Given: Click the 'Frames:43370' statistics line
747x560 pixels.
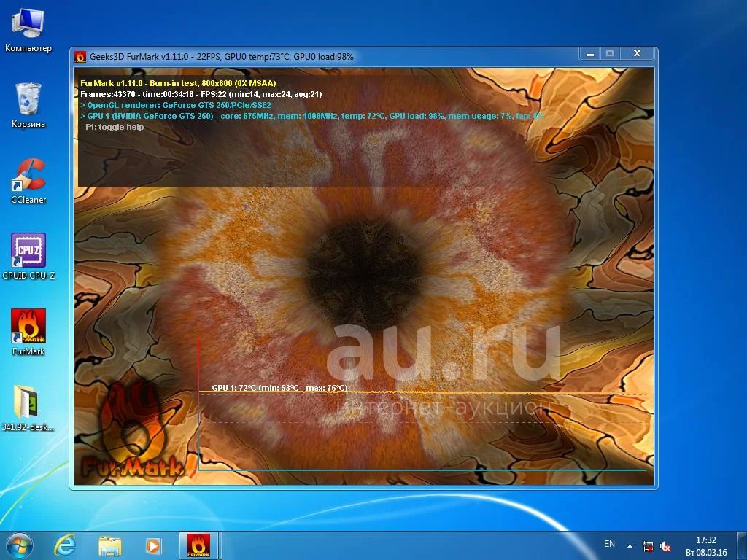Looking at the screenshot, I should coord(201,94).
